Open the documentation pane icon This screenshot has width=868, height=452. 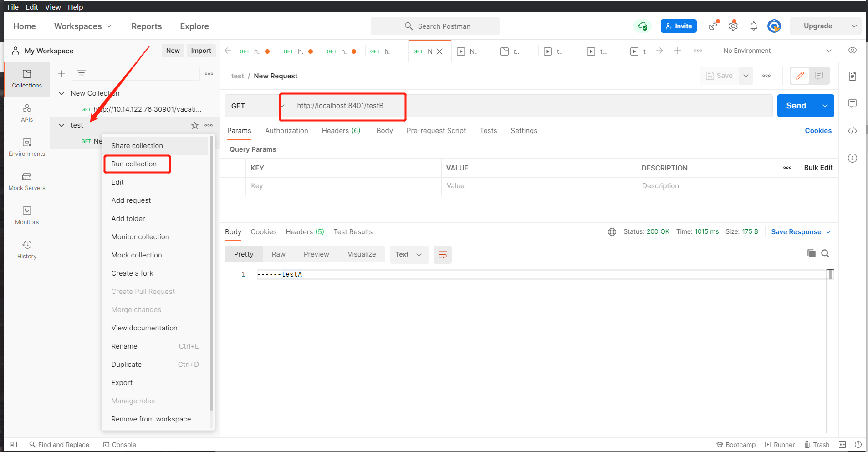853,76
